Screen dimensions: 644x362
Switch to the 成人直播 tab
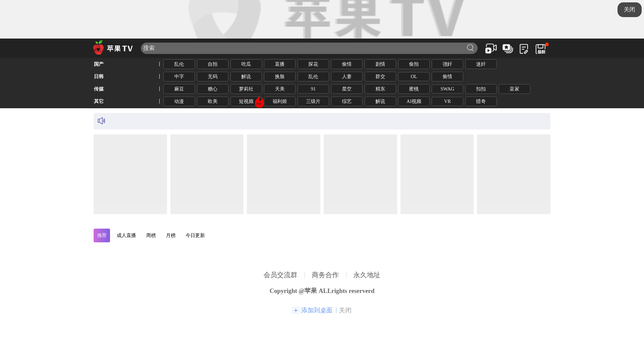[x=126, y=236]
